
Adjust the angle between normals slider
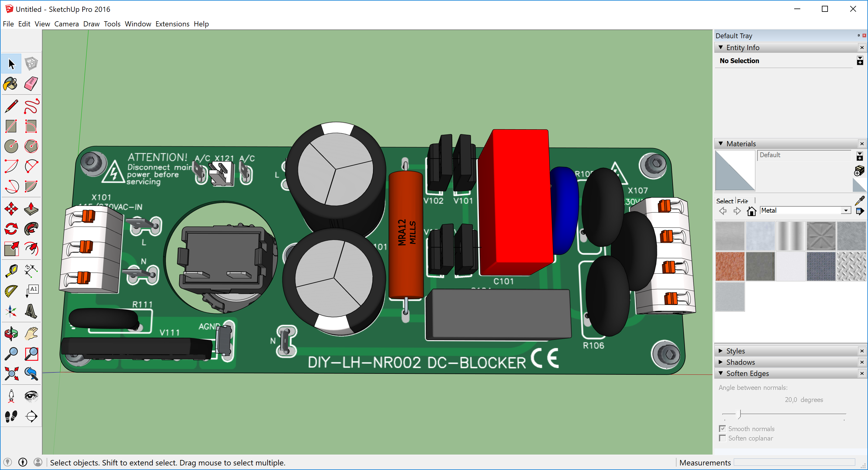[739, 414]
